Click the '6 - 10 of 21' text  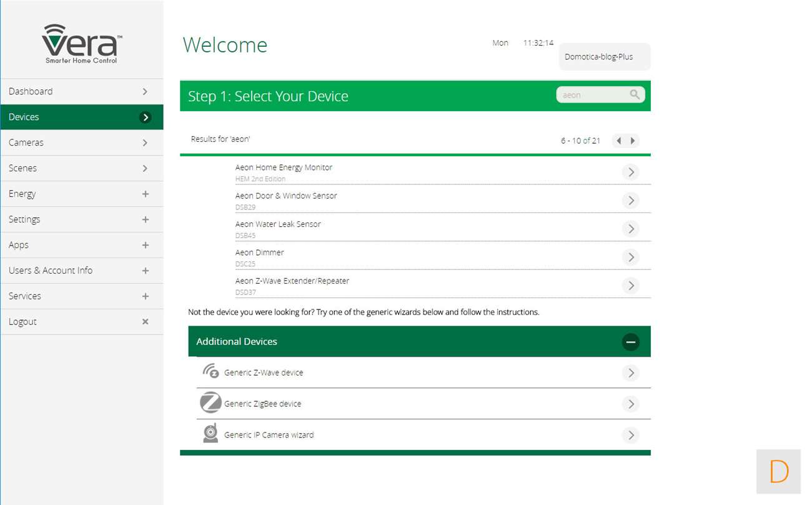coord(580,141)
